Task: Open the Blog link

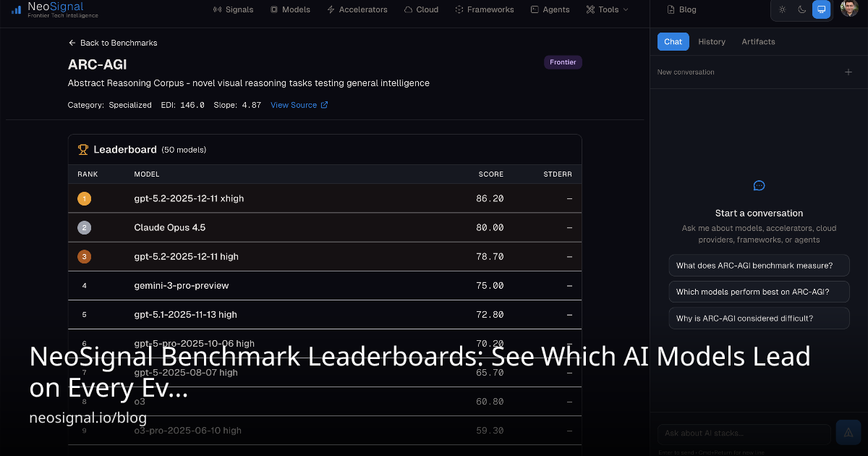Action: pyautogui.click(x=681, y=9)
